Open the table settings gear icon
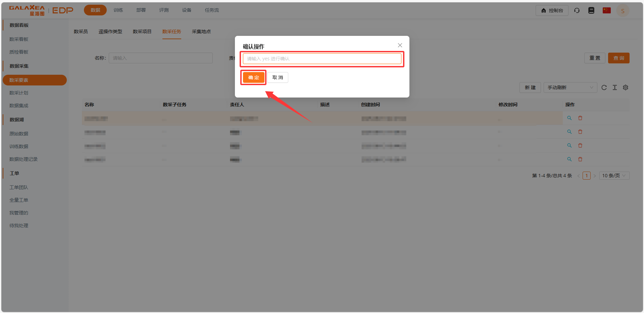Screen dimensions: 644x313 625,87
